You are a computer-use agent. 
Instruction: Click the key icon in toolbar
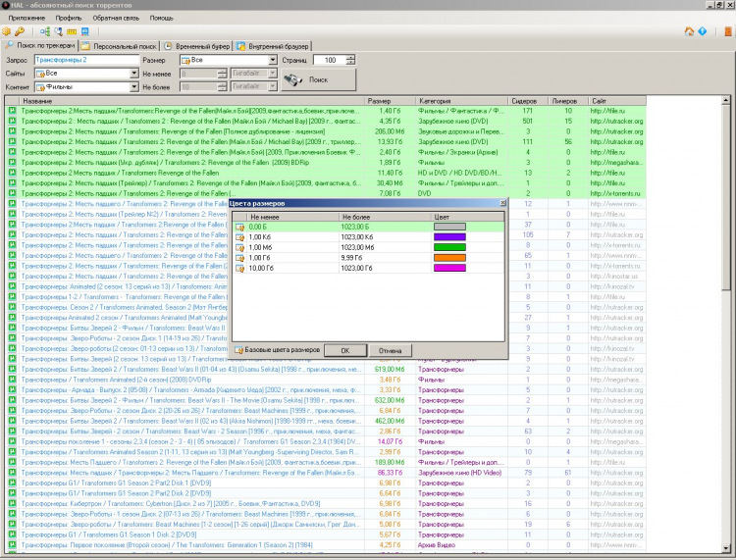(x=20, y=31)
